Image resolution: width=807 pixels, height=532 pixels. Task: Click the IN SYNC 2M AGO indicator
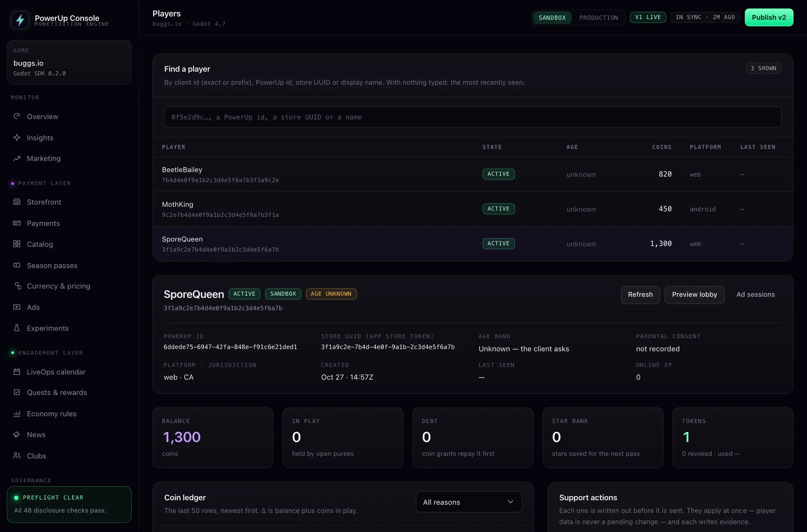click(705, 17)
